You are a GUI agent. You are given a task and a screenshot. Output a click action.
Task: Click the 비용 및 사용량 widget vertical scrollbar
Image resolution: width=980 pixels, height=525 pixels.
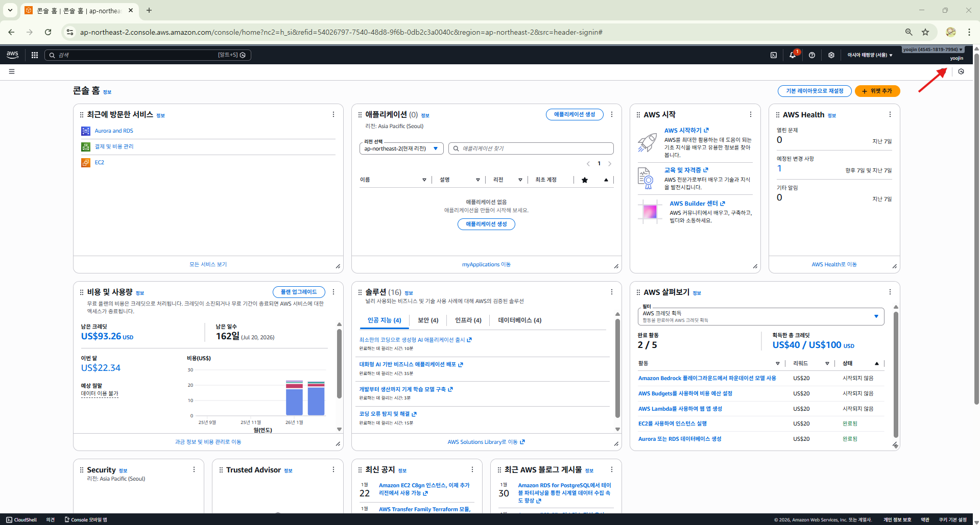click(x=339, y=364)
